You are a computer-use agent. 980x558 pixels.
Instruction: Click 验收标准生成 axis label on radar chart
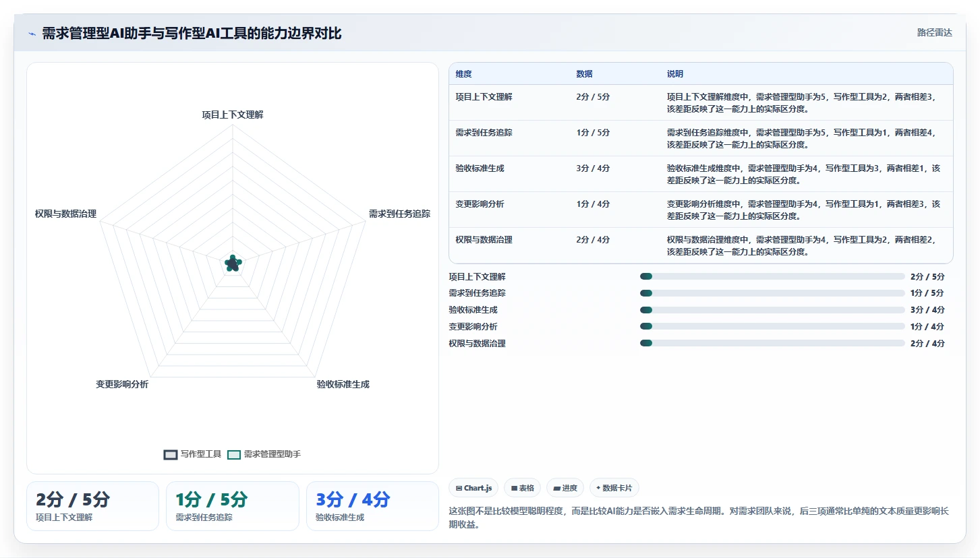tap(343, 384)
